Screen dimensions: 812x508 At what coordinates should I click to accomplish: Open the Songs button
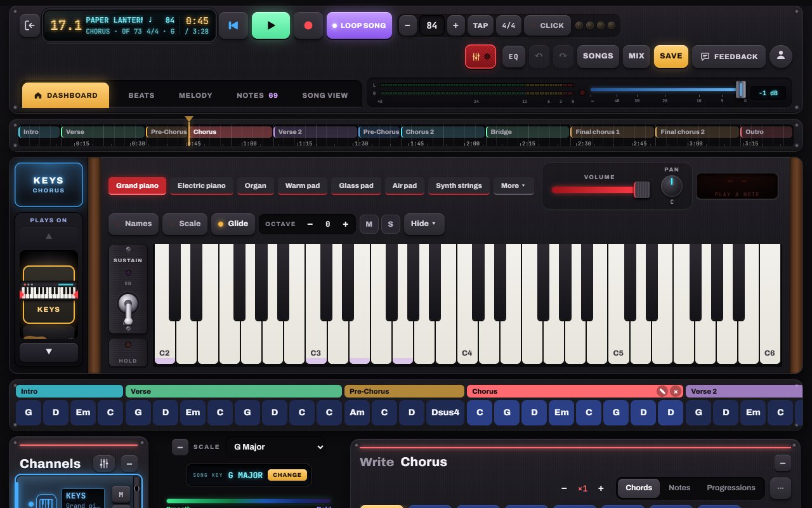point(598,56)
